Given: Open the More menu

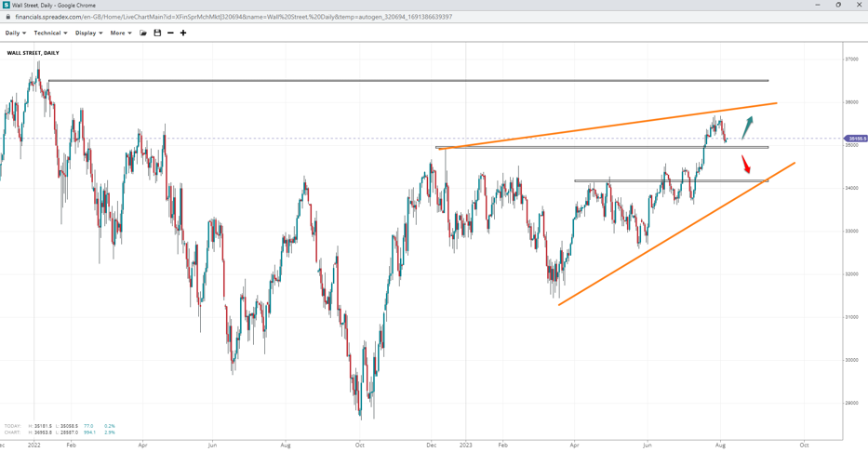Looking at the screenshot, I should [x=121, y=33].
